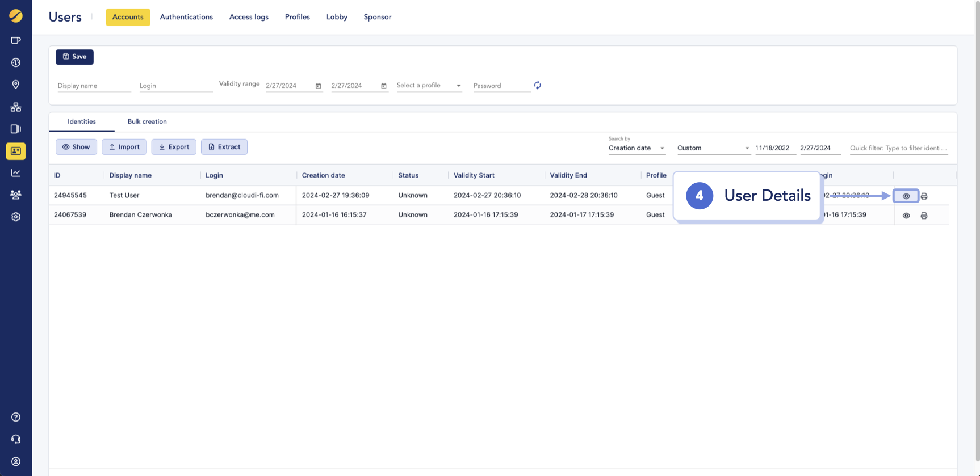Click the Quick filter input field
The height and width of the screenshot is (476, 980).
coord(898,148)
